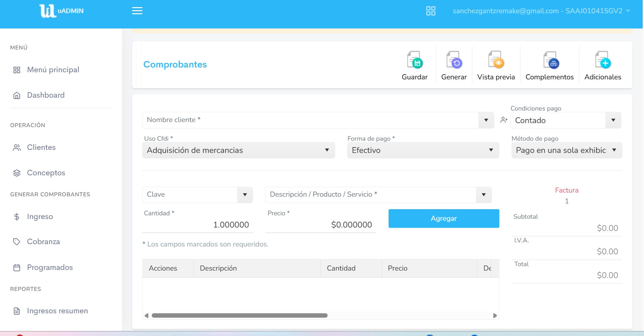This screenshot has height=336, width=644.
Task: Select Ingreso menu item
Action: [x=40, y=217]
